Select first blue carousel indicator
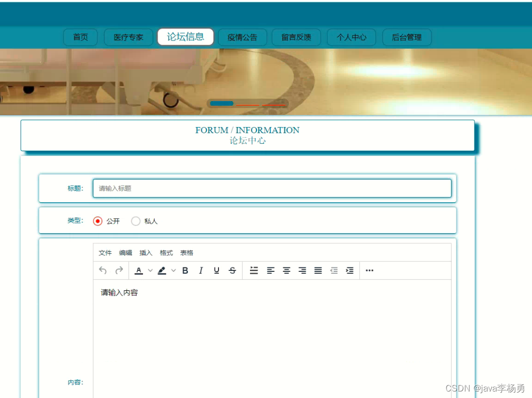 [x=221, y=103]
